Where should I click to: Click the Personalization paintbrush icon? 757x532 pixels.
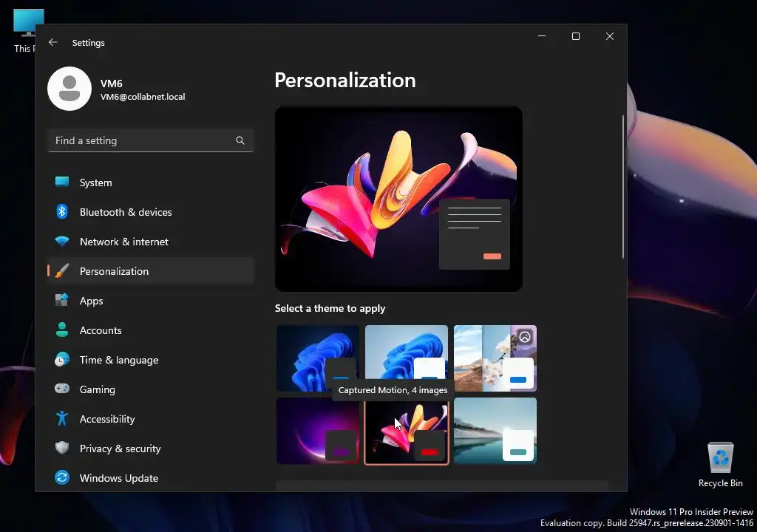point(62,271)
